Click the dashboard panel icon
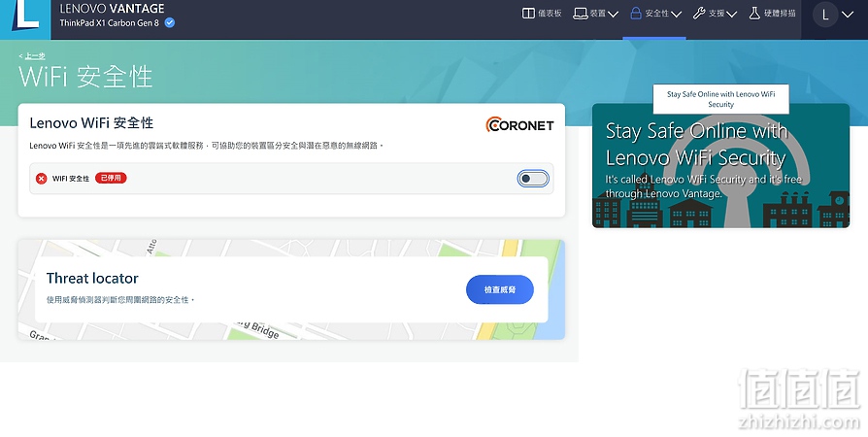 click(528, 14)
